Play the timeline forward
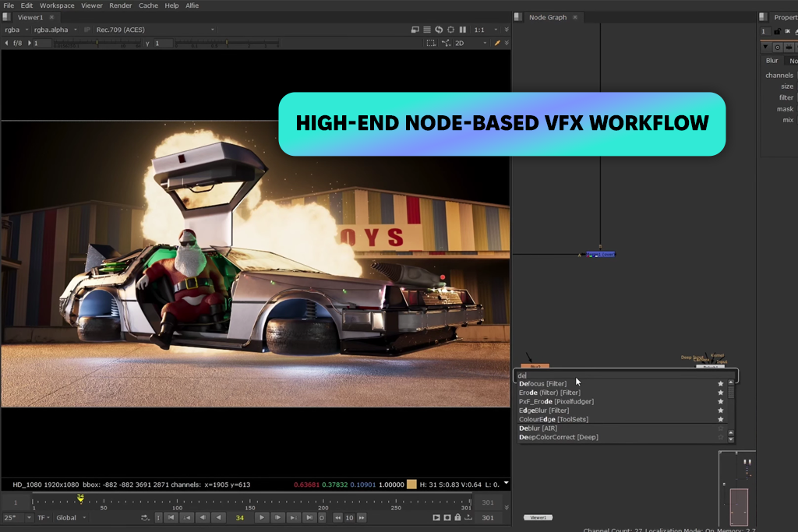 coord(262,518)
